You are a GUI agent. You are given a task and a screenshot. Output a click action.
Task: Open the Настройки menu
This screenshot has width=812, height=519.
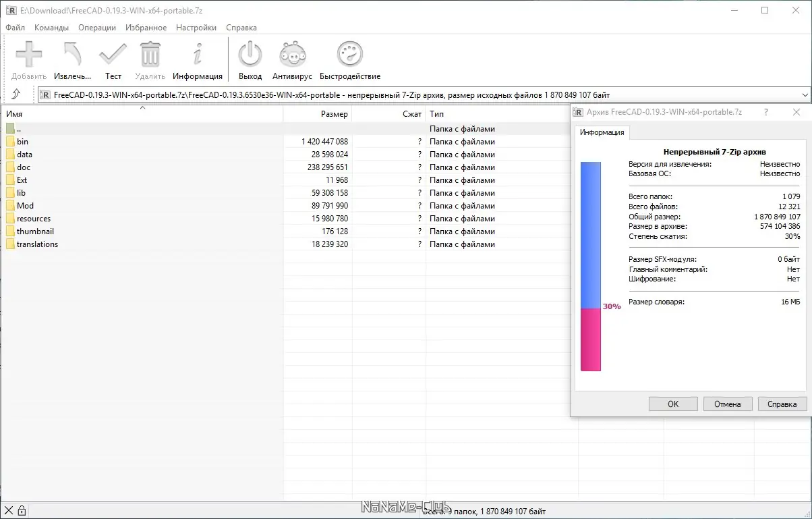(x=196, y=28)
